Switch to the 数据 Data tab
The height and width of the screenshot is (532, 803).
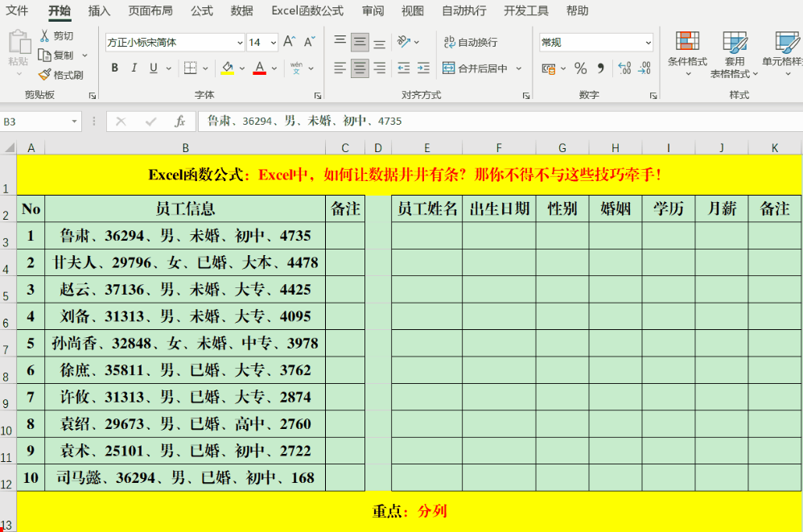coord(241,10)
